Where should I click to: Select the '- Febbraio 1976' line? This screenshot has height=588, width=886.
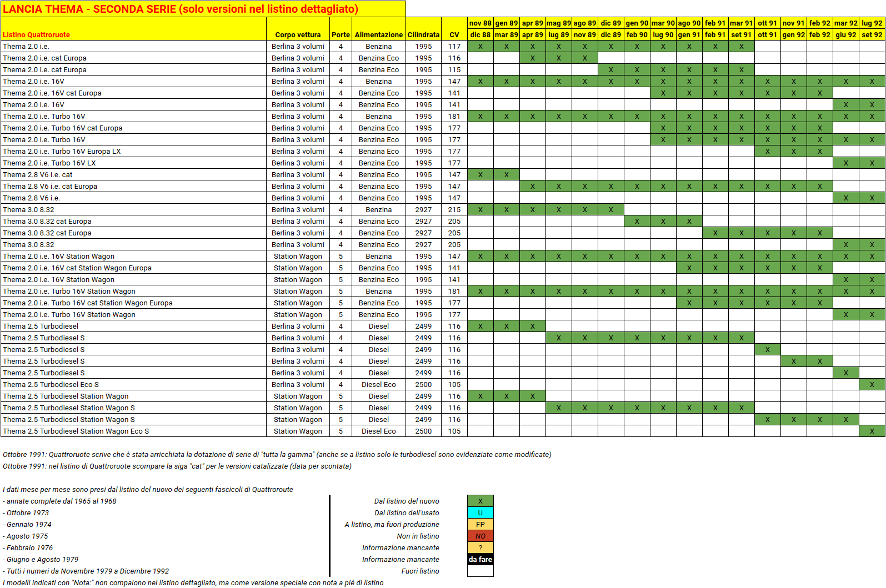pyautogui.click(x=28, y=547)
